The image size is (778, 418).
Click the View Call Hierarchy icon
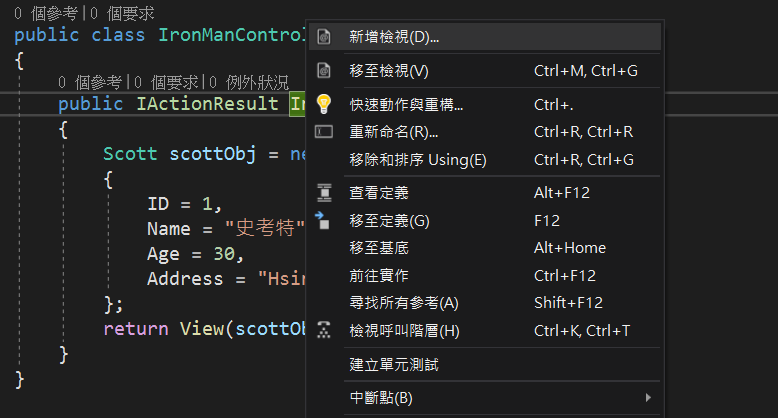324,330
